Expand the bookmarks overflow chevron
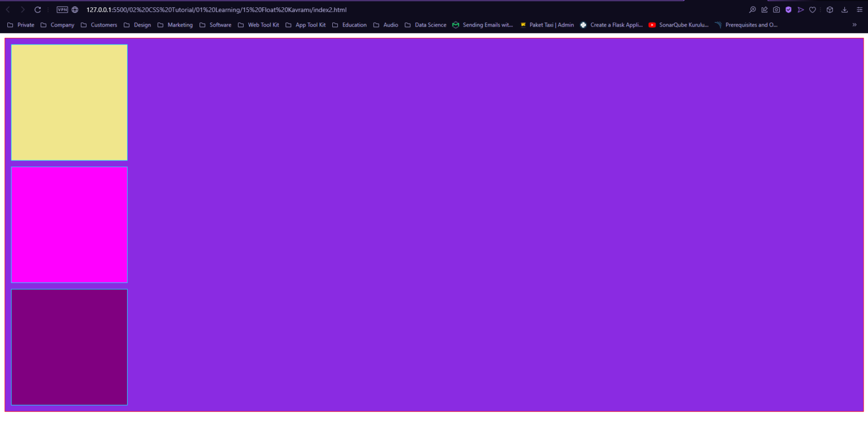Image resolution: width=868 pixels, height=445 pixels. pos(854,25)
